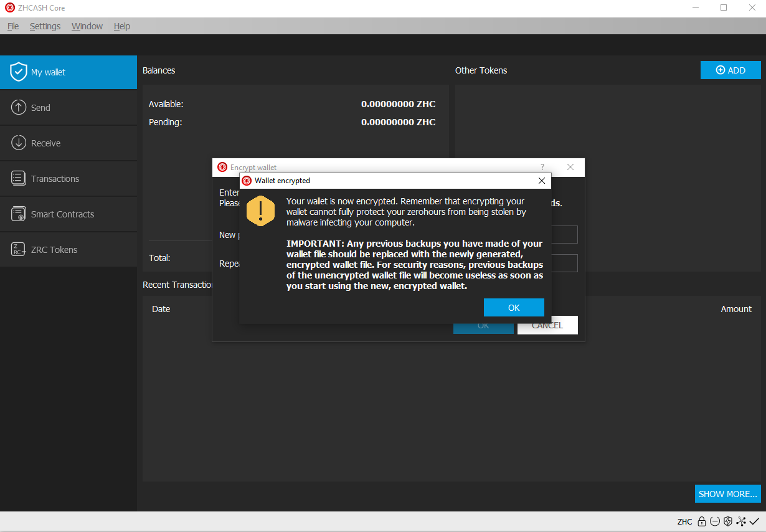Viewport: 766px width, 532px height.
Task: Click the Send arrow icon
Action: (19, 107)
